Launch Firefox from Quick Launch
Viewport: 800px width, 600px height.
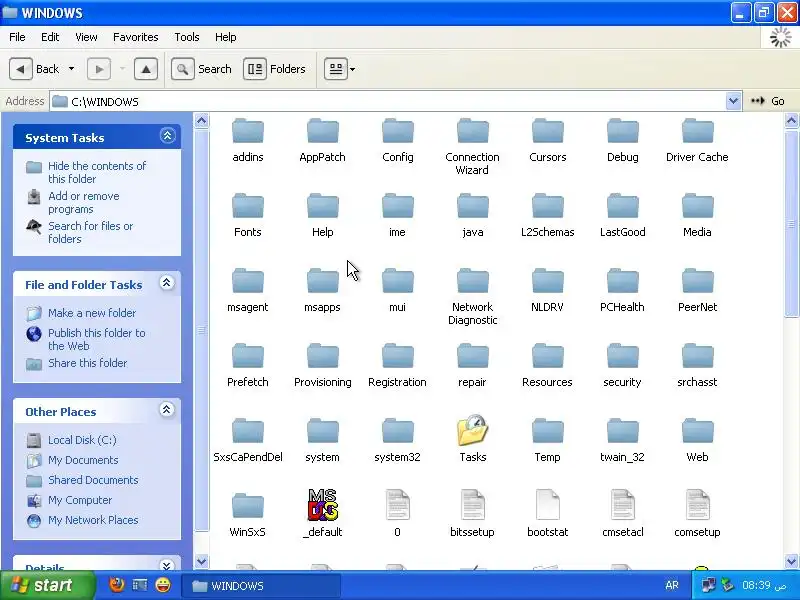coord(117,585)
